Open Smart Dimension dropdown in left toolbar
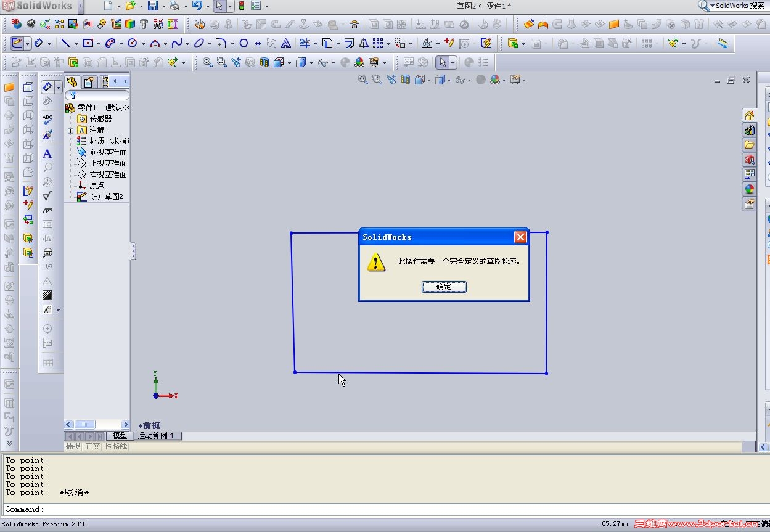 pyautogui.click(x=58, y=88)
